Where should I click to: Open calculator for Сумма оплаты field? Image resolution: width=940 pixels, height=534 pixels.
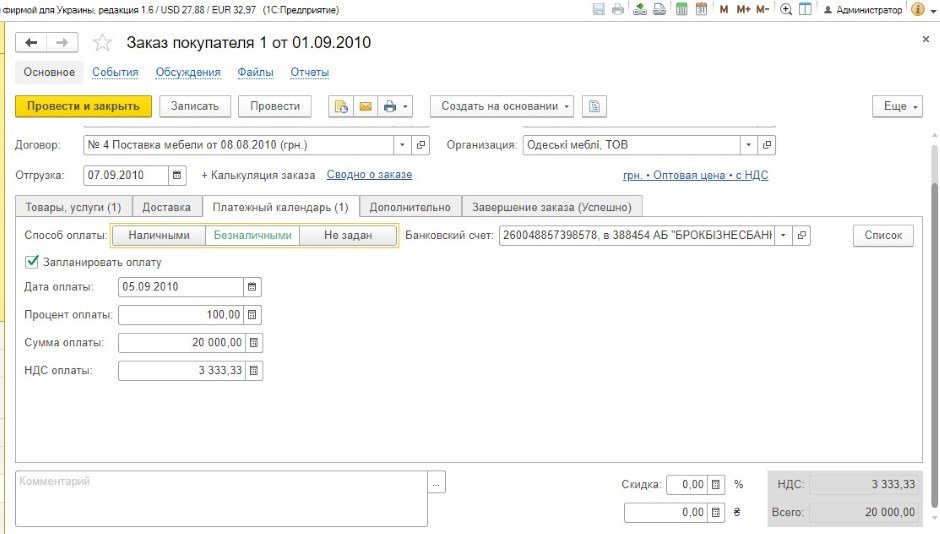pos(252,343)
